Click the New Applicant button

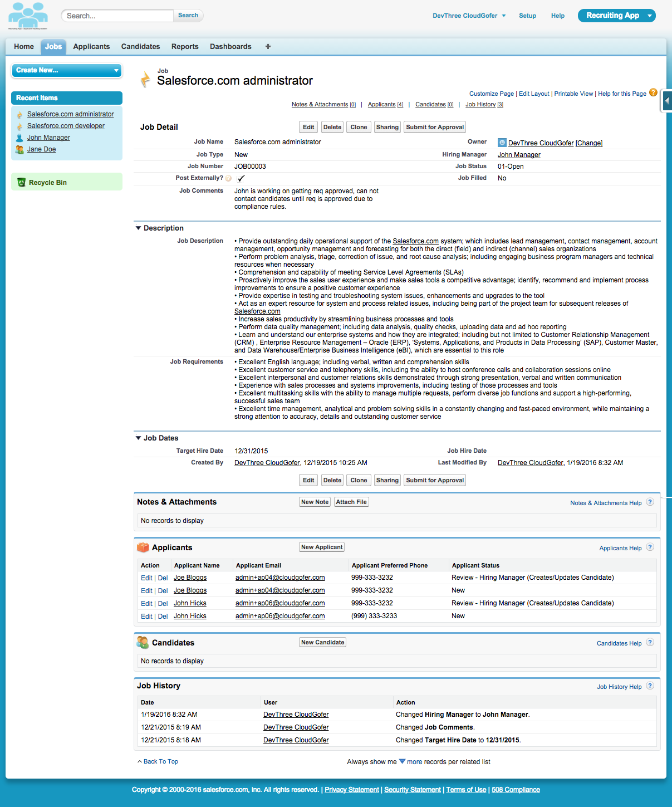[x=321, y=547]
